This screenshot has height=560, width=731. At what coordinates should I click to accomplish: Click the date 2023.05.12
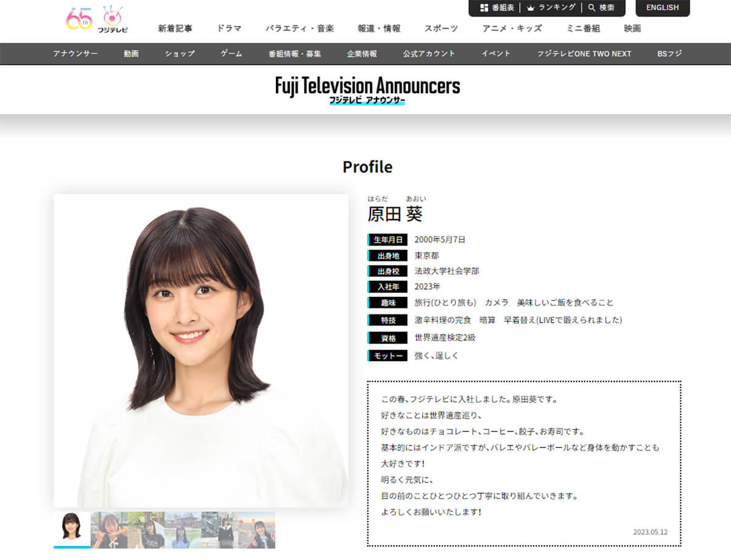click(651, 532)
